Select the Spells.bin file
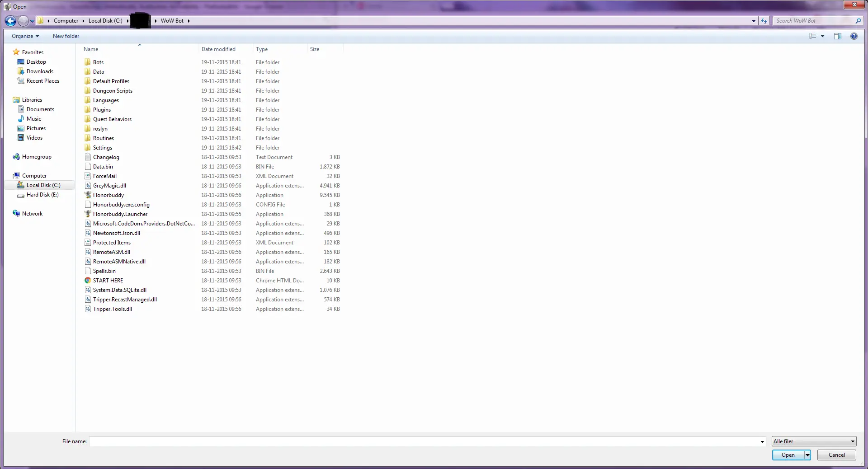Screen dimensions: 868x469 click(104, 271)
